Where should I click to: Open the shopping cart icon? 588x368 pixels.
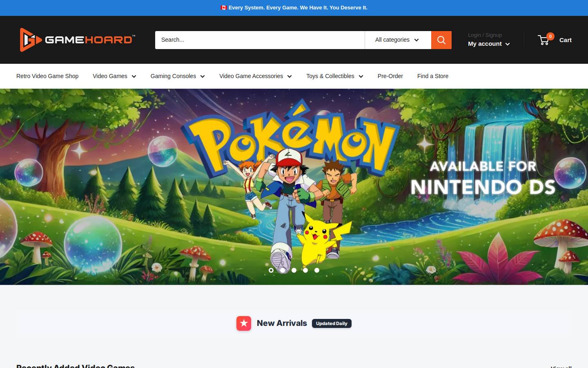pos(543,40)
